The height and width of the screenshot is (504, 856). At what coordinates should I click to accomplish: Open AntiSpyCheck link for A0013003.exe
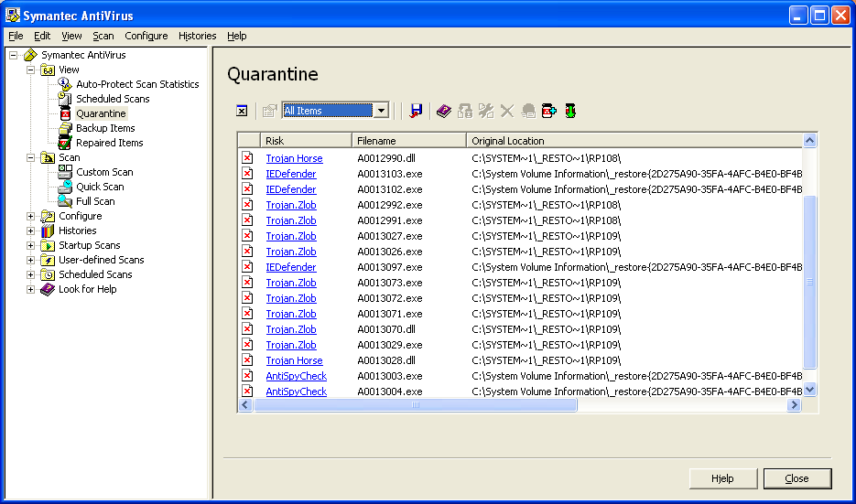coord(297,376)
